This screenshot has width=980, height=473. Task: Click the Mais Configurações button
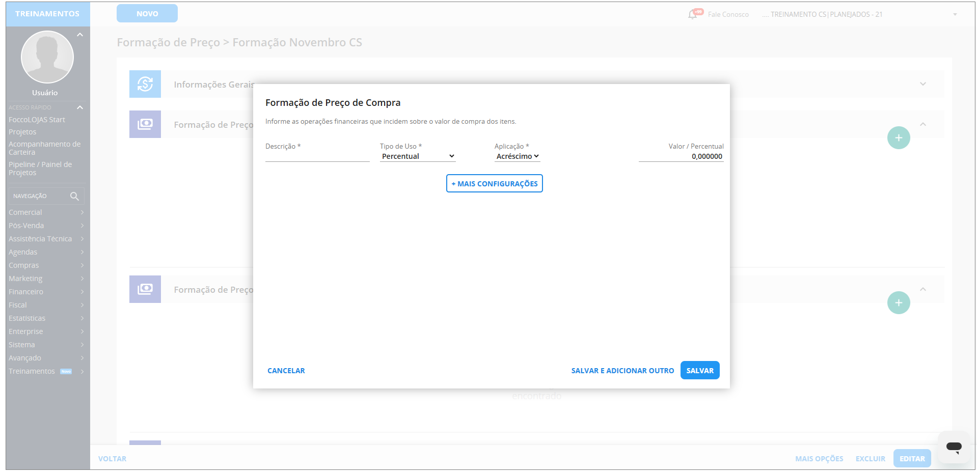click(x=495, y=183)
